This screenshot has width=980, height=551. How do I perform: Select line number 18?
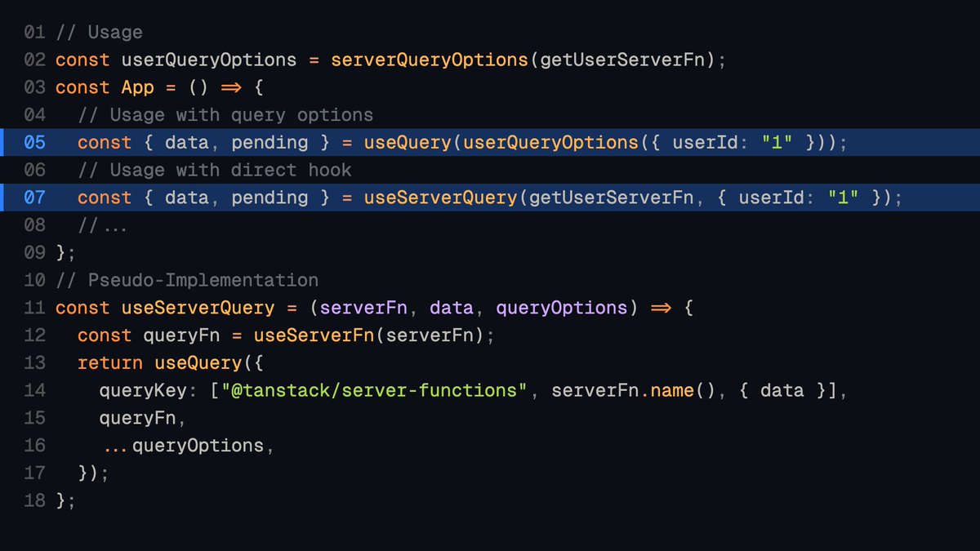coord(34,500)
